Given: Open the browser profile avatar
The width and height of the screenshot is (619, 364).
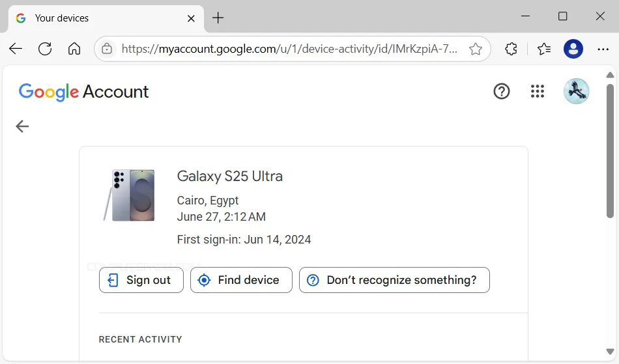Looking at the screenshot, I should pyautogui.click(x=573, y=49).
